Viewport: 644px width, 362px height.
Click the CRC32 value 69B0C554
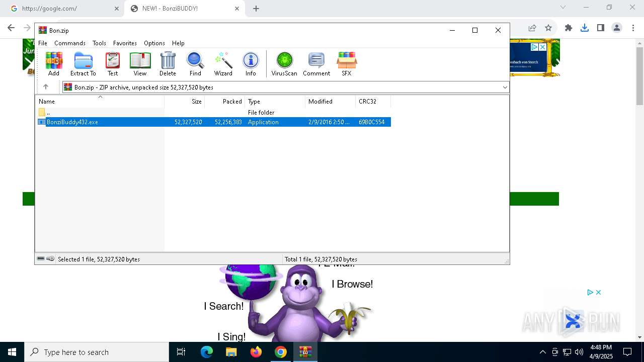coord(371,122)
